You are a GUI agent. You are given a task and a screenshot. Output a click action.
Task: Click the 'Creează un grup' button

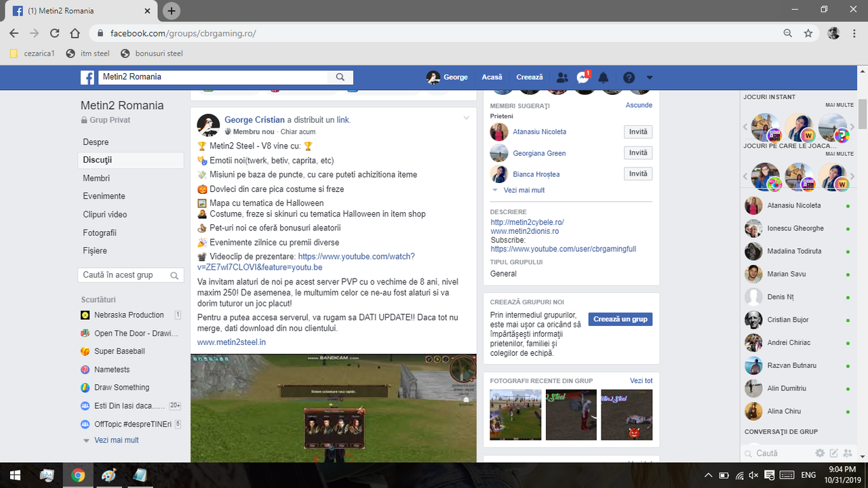620,319
